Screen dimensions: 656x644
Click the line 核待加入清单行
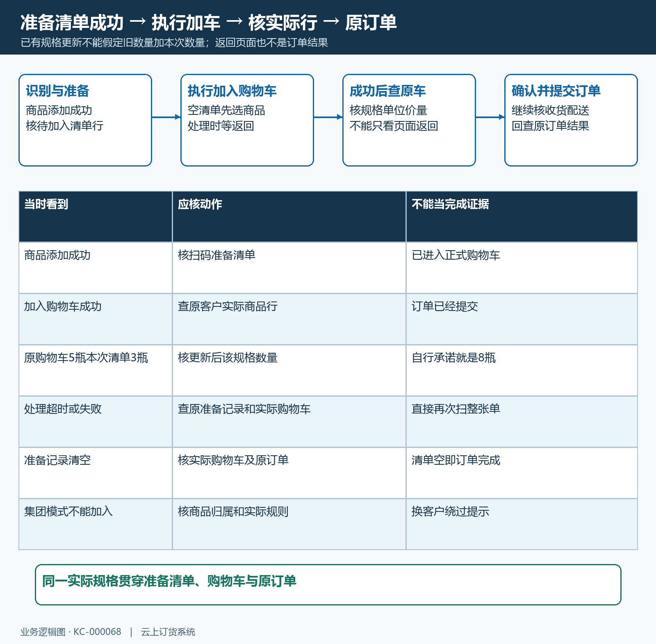(x=64, y=126)
